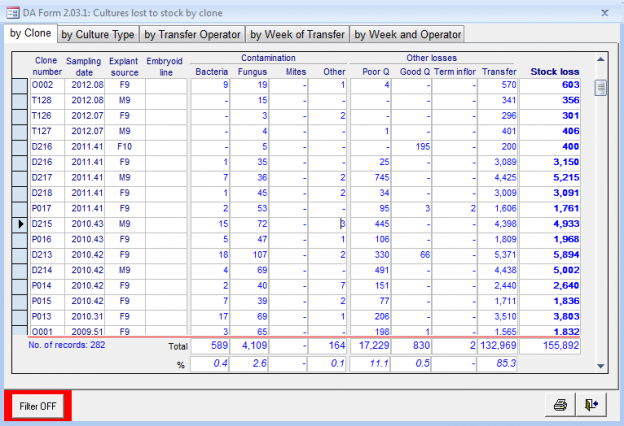Click the scrollbar up arrow
The image size is (624, 426).
coord(601,58)
